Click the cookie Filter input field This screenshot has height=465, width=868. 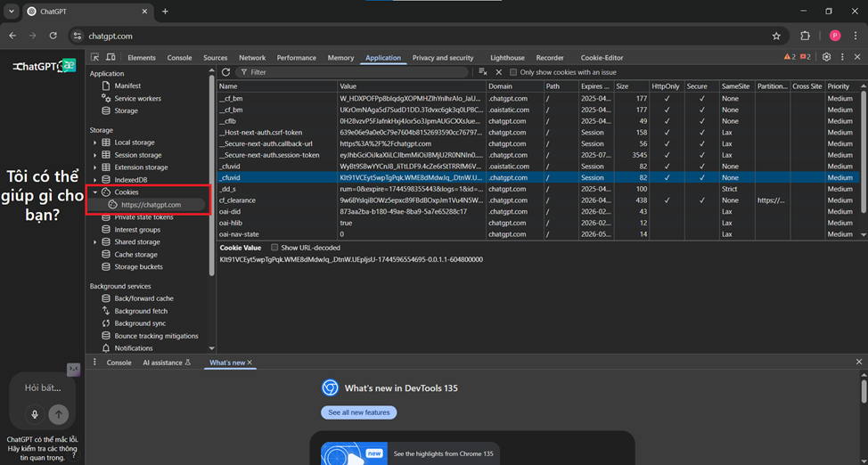point(351,72)
